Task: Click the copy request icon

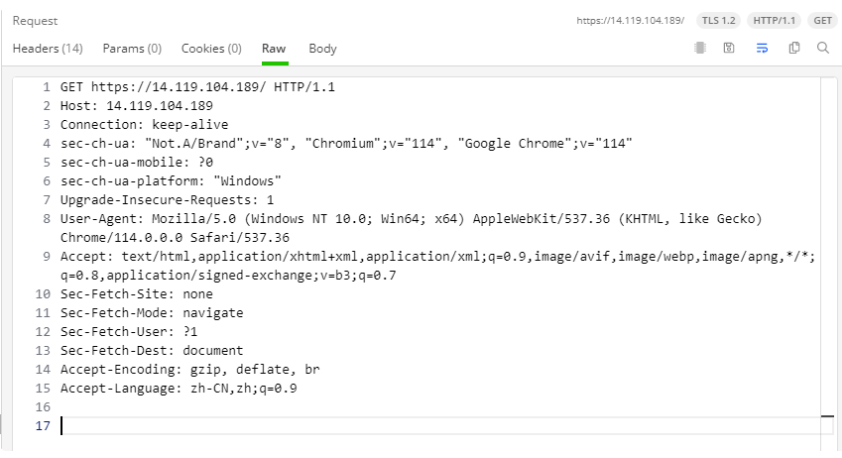Action: pyautogui.click(x=794, y=48)
